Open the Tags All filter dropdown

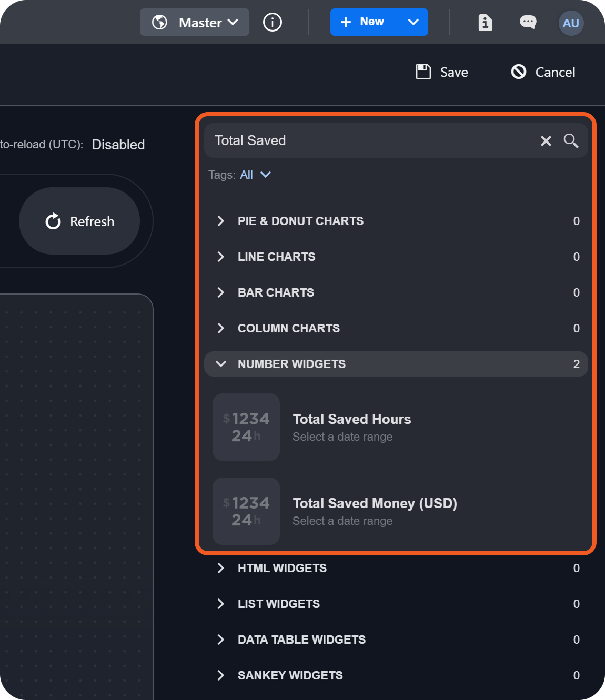tap(255, 175)
